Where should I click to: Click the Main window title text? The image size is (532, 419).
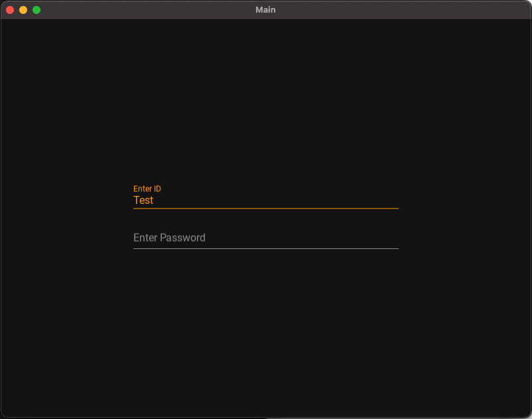click(265, 10)
